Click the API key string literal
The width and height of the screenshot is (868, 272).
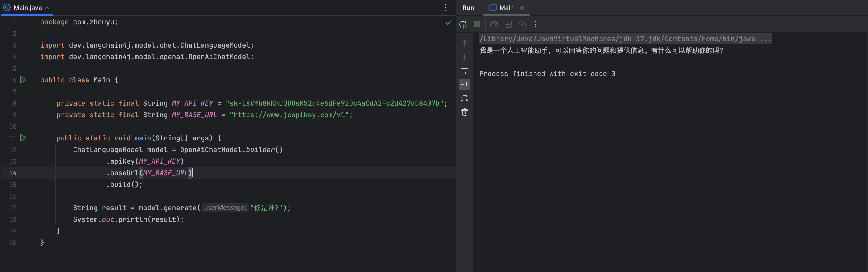click(334, 103)
